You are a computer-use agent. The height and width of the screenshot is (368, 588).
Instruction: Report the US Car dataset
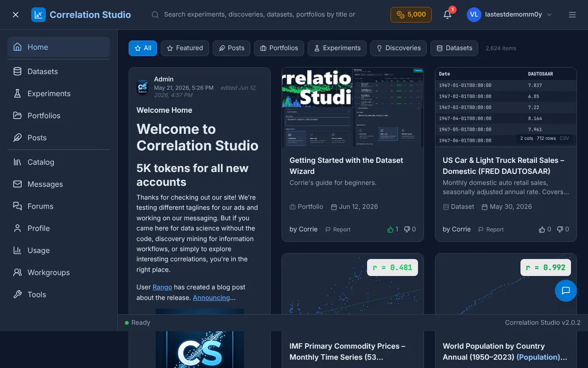click(x=491, y=229)
